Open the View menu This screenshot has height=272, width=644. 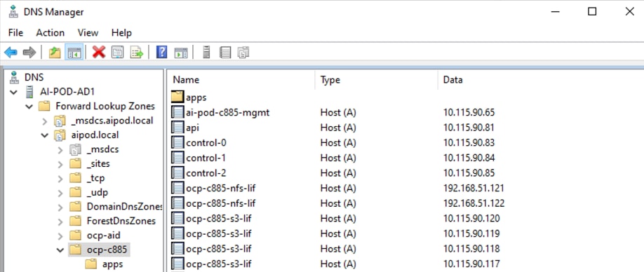pyautogui.click(x=88, y=32)
